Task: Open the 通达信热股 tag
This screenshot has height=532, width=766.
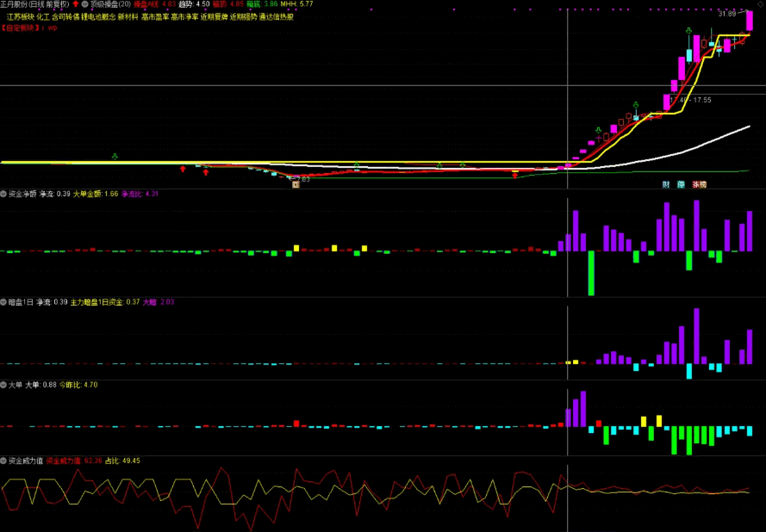Action: 277,17
